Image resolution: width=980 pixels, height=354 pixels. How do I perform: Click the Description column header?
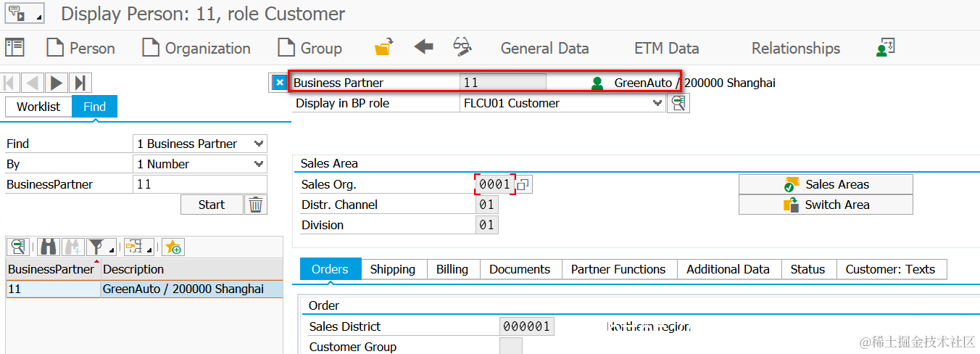coord(192,269)
